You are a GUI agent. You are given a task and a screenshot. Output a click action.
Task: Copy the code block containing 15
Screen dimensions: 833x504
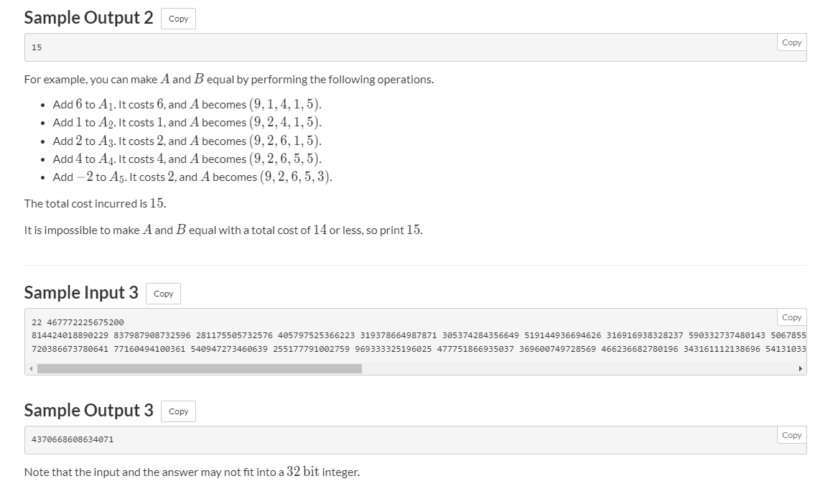click(791, 43)
